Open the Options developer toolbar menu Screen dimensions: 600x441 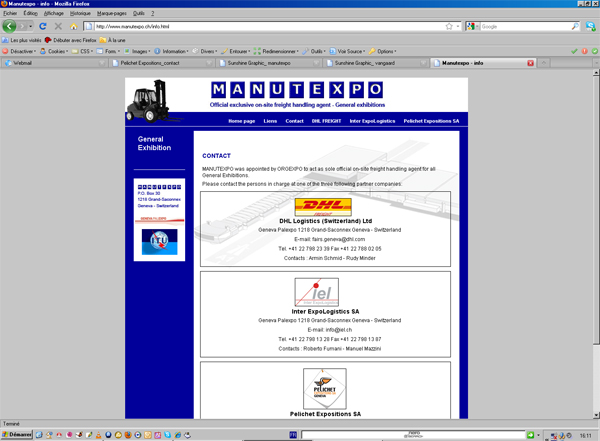pyautogui.click(x=383, y=51)
